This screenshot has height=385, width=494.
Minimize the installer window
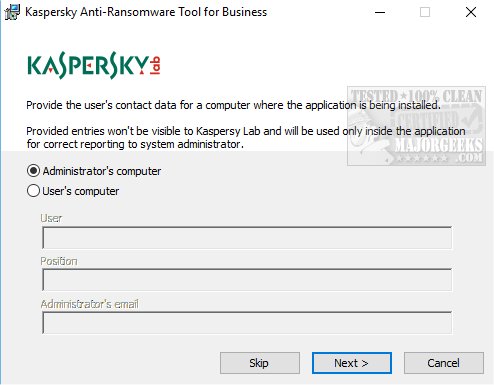(380, 12)
